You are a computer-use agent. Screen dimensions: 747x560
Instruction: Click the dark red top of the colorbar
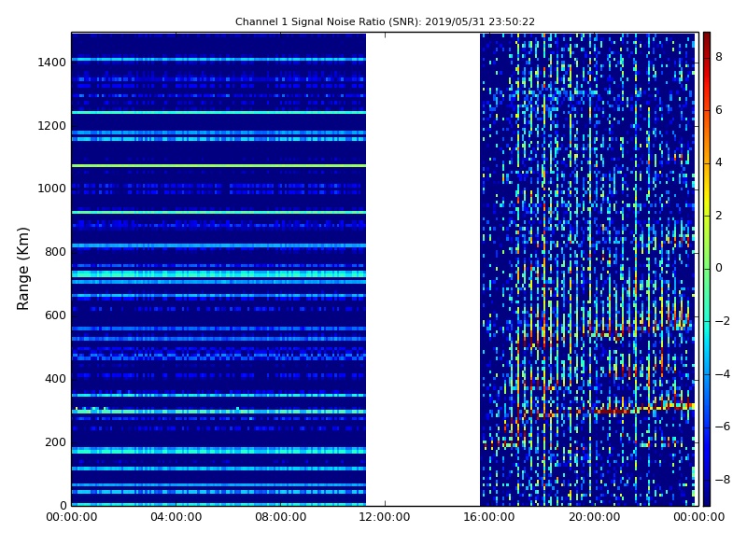707,38
